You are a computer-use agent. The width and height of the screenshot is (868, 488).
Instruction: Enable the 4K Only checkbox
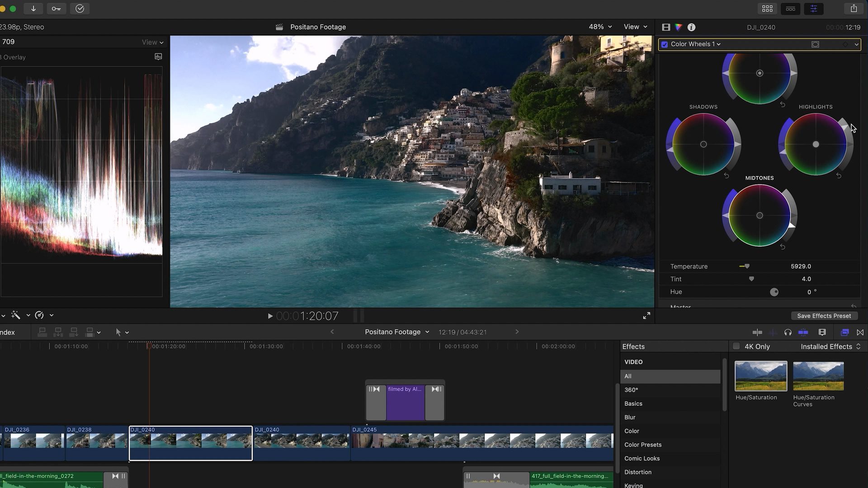736,346
